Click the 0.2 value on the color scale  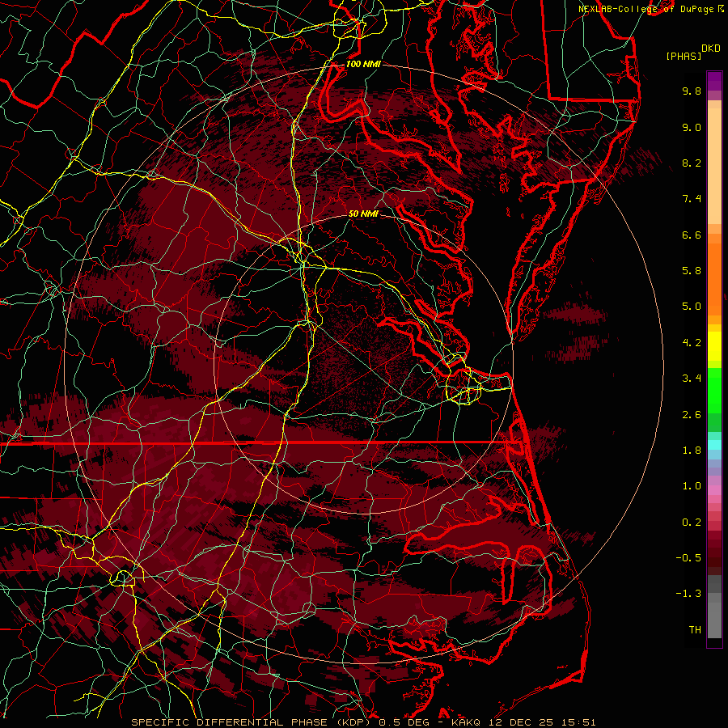click(692, 523)
